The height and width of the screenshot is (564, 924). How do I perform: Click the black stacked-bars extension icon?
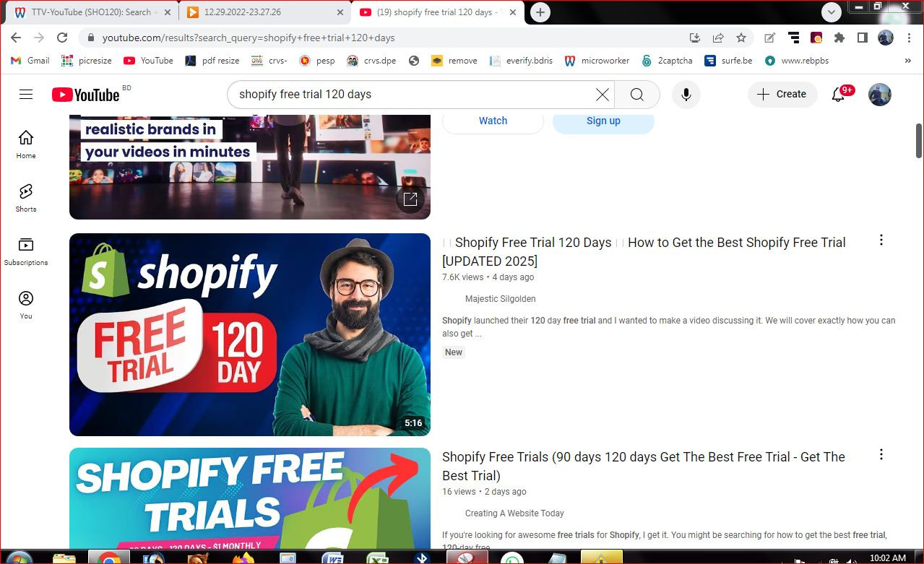tap(793, 38)
